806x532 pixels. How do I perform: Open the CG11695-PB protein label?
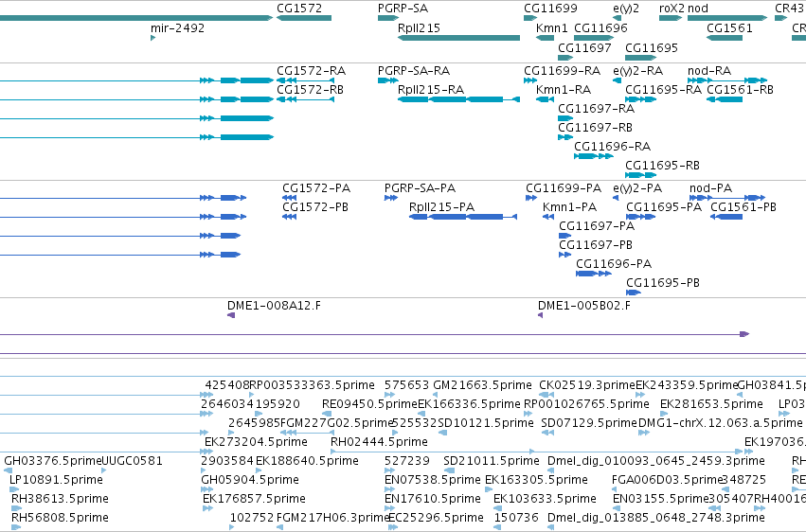663,283
